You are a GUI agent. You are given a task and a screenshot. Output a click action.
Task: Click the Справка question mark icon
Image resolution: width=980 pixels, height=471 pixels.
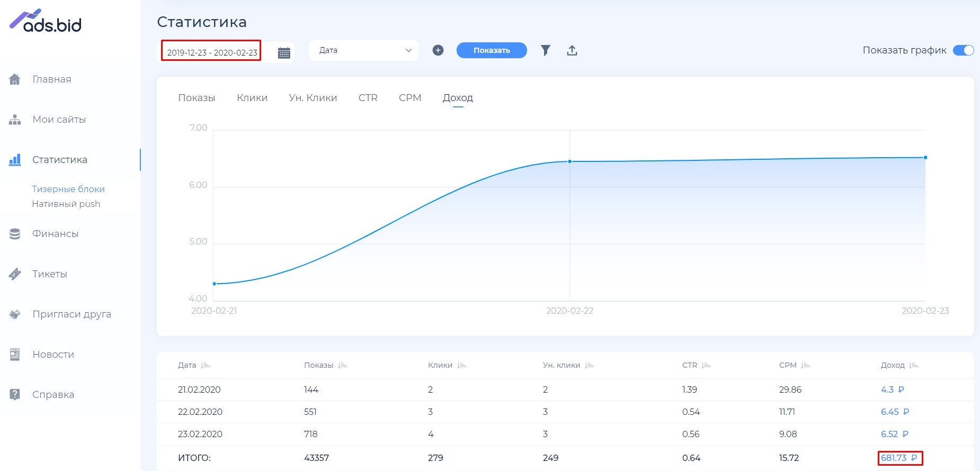pyautogui.click(x=15, y=395)
